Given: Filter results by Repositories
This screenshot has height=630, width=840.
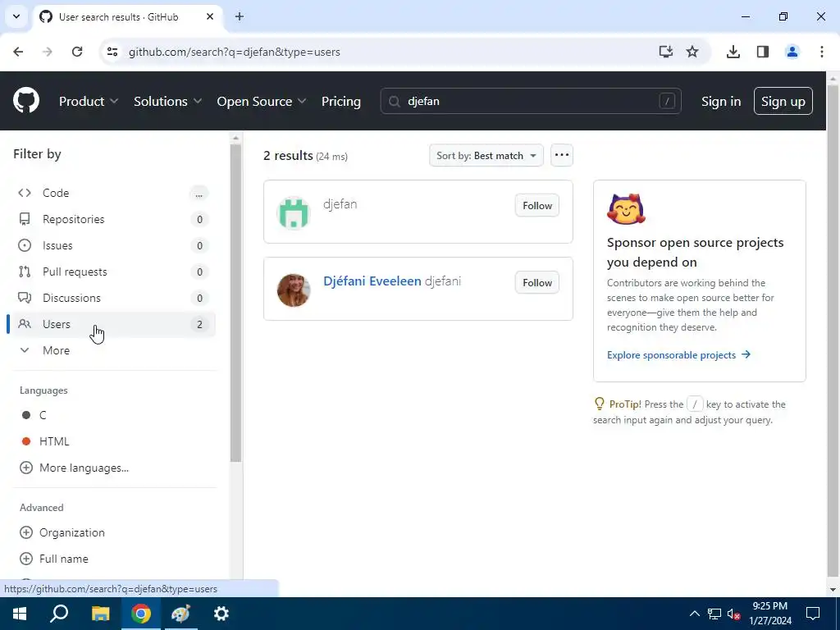Looking at the screenshot, I should 113,219.
